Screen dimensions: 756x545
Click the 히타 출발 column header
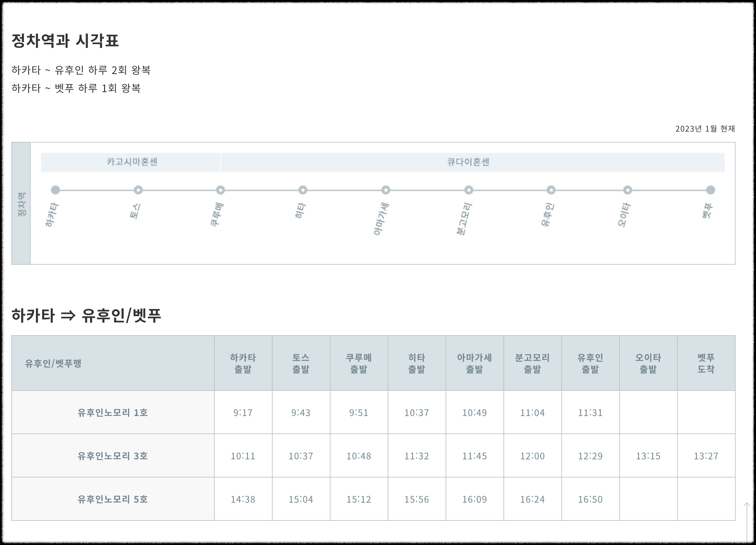coord(417,363)
